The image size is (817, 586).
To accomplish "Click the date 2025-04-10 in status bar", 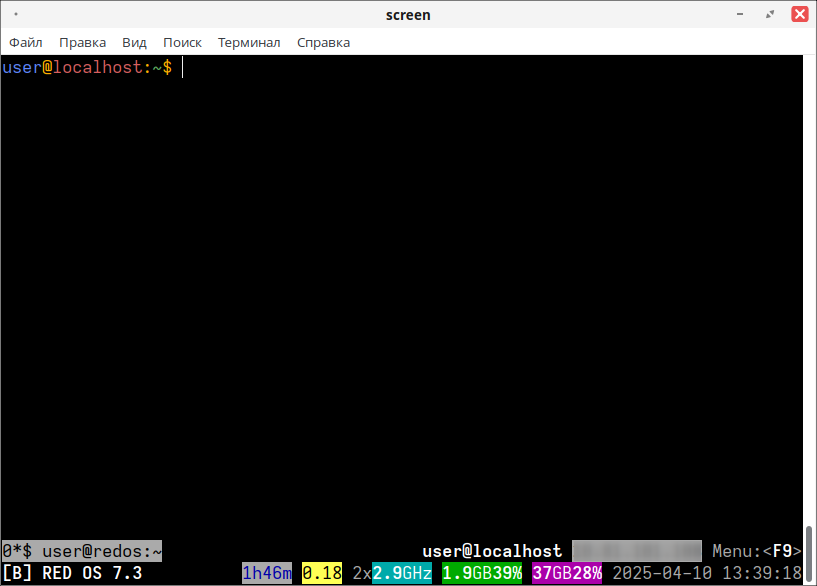I will pyautogui.click(x=662, y=573).
